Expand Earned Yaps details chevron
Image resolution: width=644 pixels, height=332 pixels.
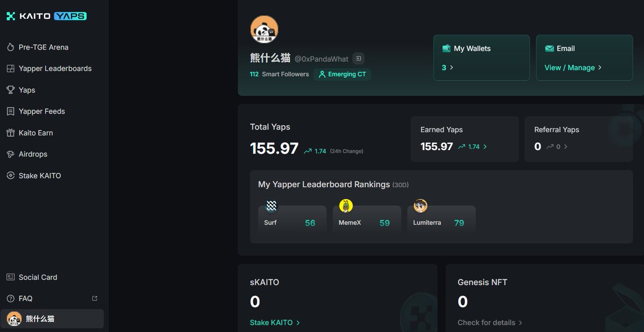click(x=485, y=147)
